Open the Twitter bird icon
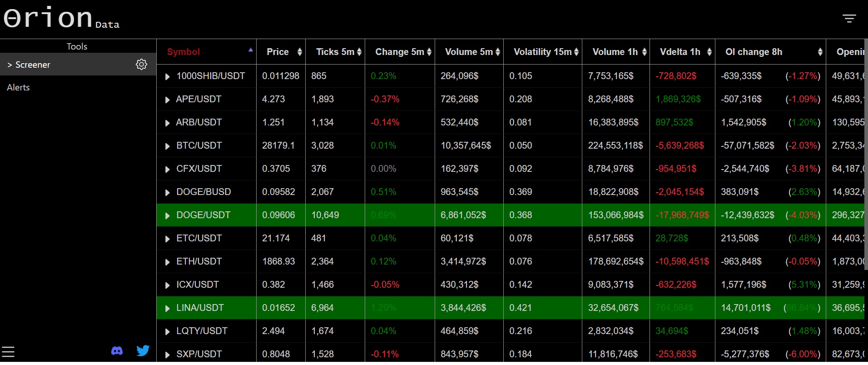This screenshot has height=365, width=868. (143, 350)
